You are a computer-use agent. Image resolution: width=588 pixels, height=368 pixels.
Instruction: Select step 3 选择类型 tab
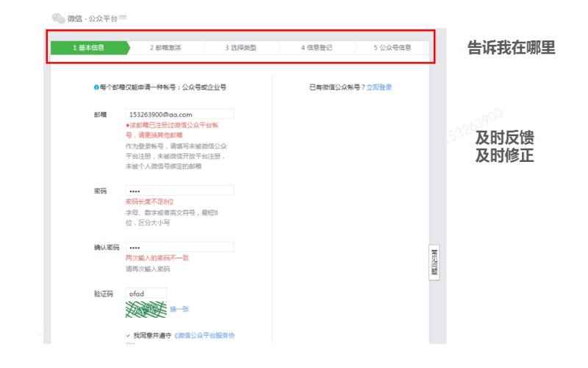[x=241, y=48]
